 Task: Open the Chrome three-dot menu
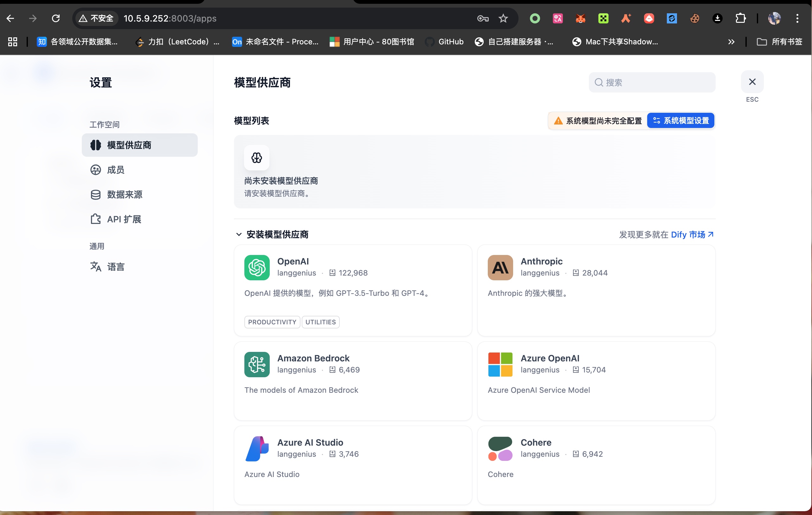(x=797, y=18)
